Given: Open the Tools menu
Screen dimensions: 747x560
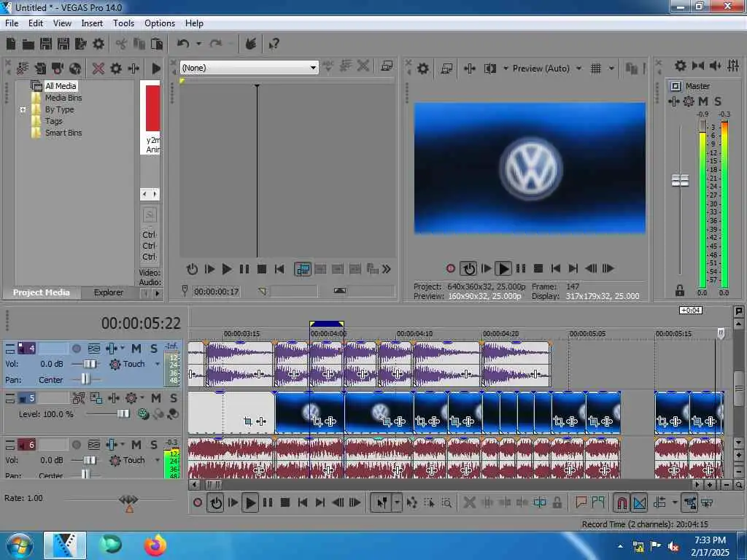Looking at the screenshot, I should click(x=123, y=23).
